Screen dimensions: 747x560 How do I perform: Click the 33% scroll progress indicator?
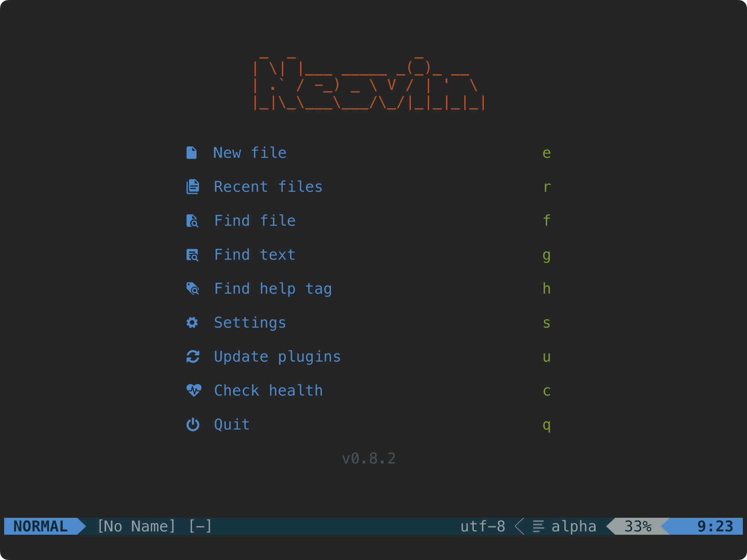(x=636, y=526)
